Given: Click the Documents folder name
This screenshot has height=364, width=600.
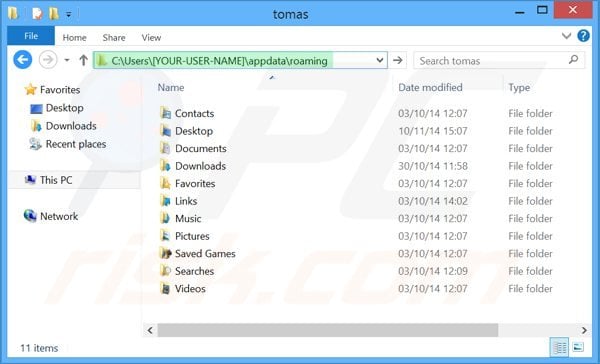Looking at the screenshot, I should (201, 149).
